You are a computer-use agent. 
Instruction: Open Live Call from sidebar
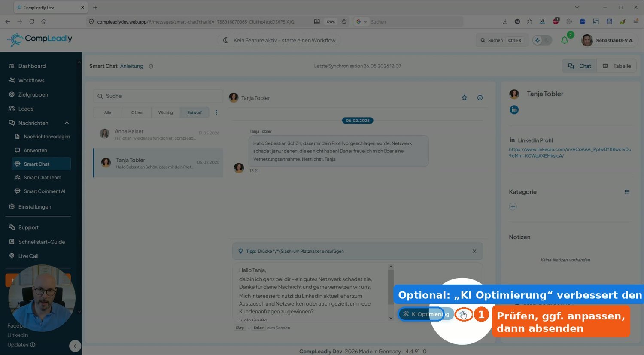[x=28, y=256]
